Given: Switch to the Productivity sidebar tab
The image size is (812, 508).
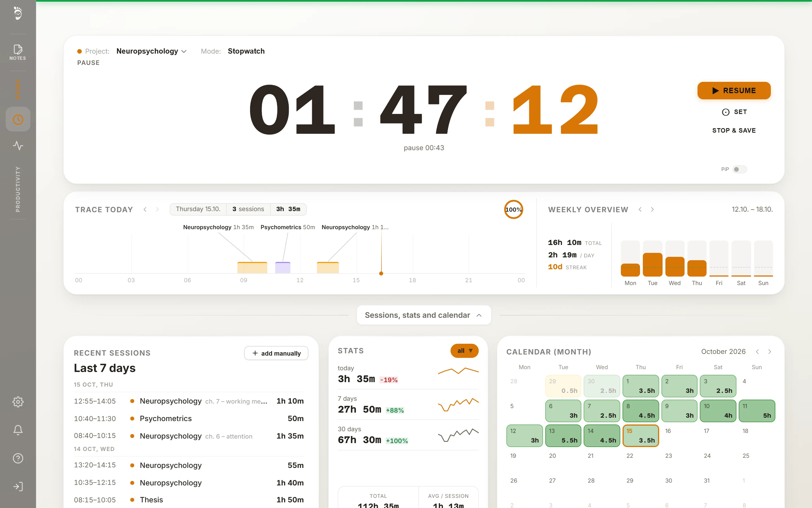Looking at the screenshot, I should tap(18, 189).
